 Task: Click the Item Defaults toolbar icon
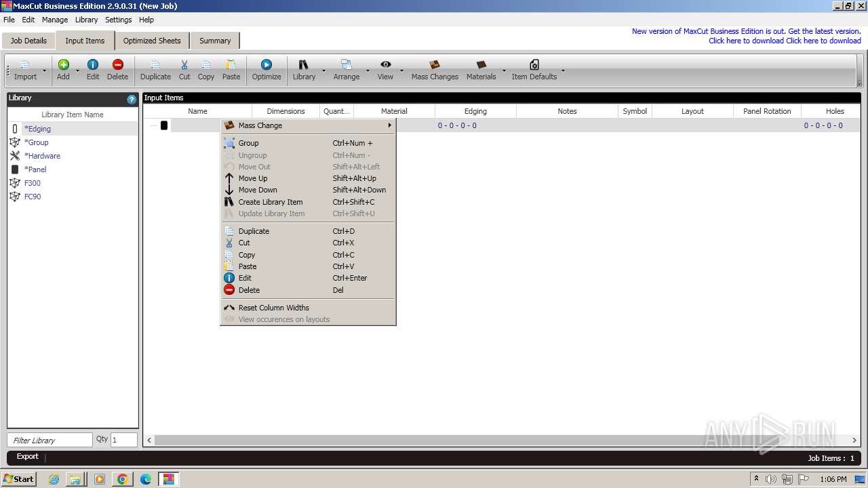click(x=534, y=64)
